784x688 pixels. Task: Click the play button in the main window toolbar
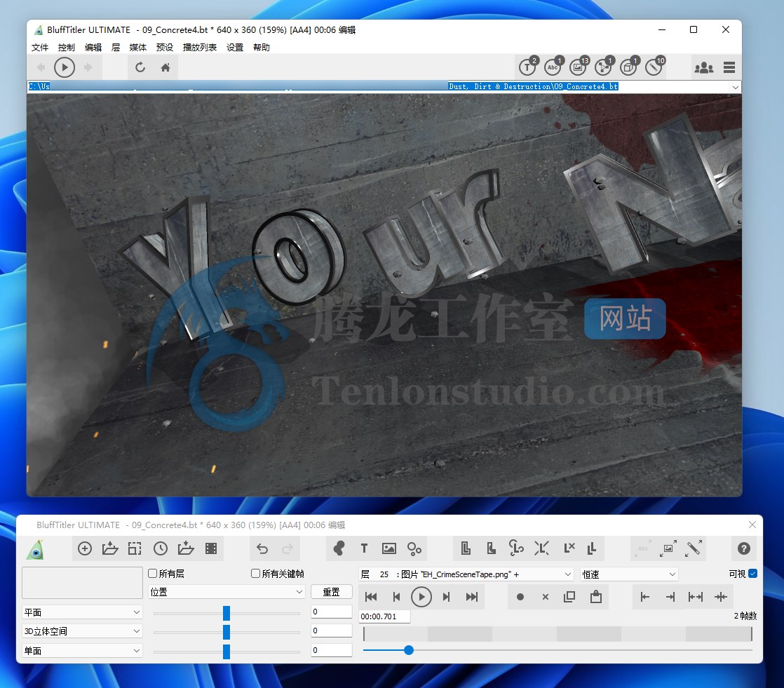coord(65,67)
